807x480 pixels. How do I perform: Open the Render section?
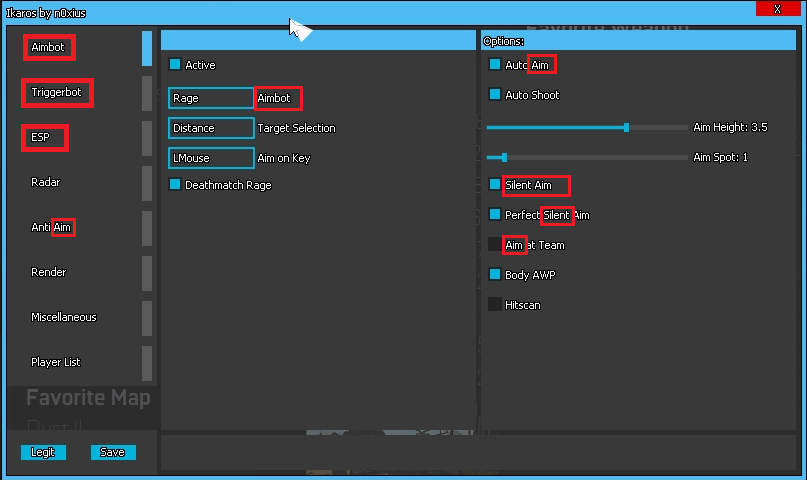[x=48, y=272]
